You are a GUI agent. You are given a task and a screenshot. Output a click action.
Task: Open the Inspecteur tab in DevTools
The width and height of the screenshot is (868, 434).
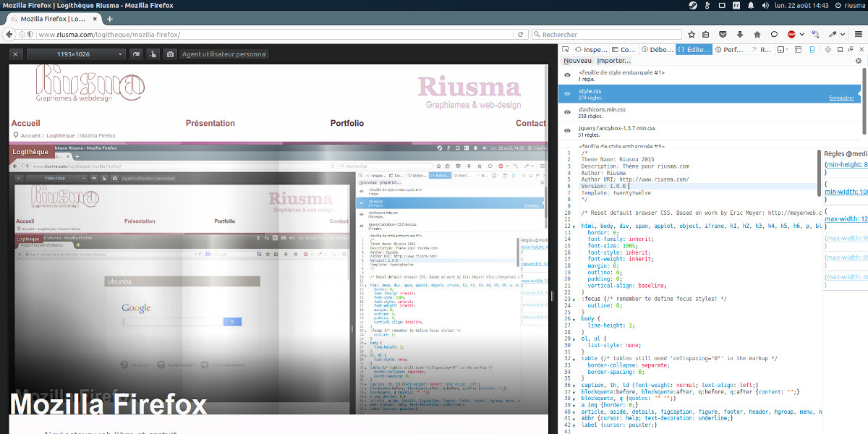point(591,50)
